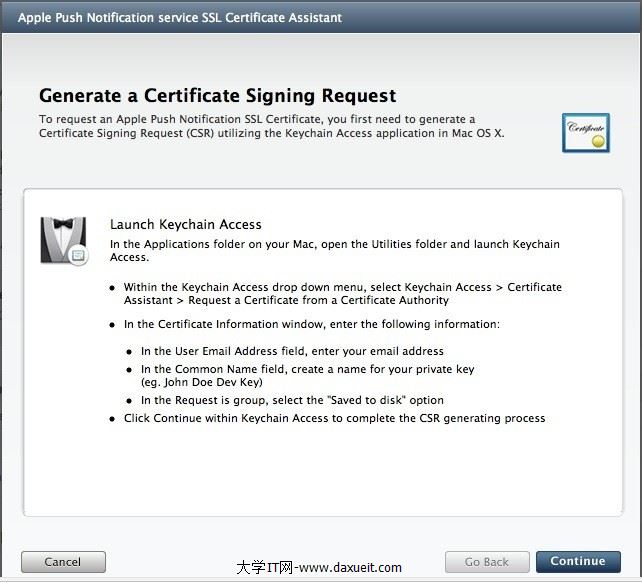Click the Launch Keychain Access heading
642x582 pixels.
pos(185,224)
